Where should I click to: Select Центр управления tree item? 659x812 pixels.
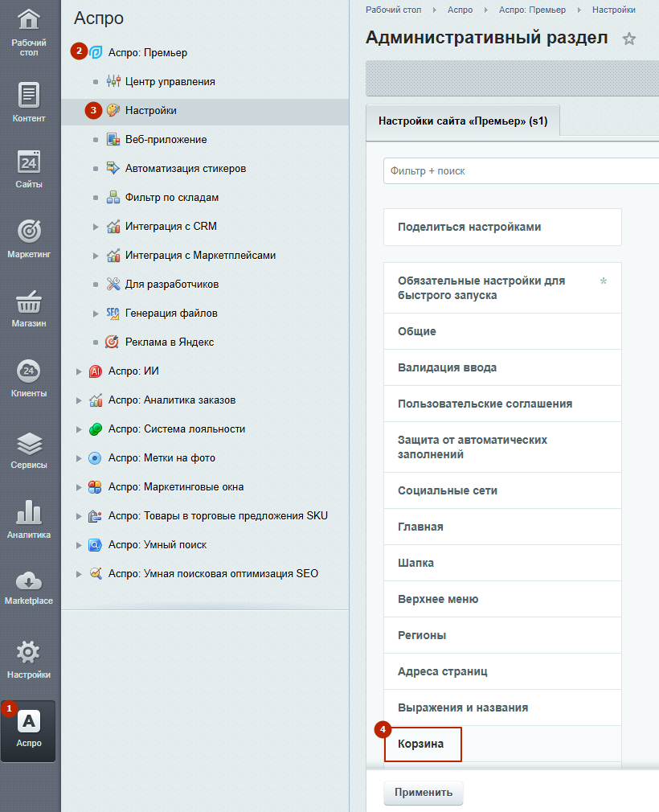pos(170,82)
